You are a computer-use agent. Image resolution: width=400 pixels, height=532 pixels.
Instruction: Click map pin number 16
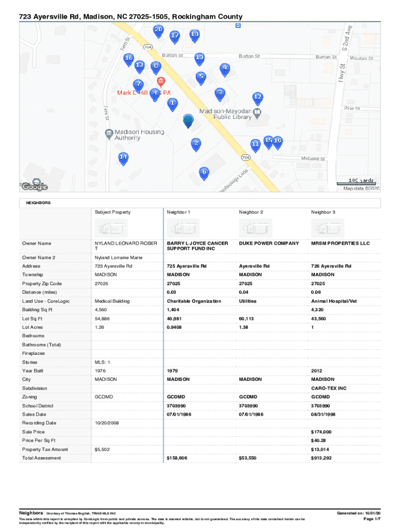[128, 59]
